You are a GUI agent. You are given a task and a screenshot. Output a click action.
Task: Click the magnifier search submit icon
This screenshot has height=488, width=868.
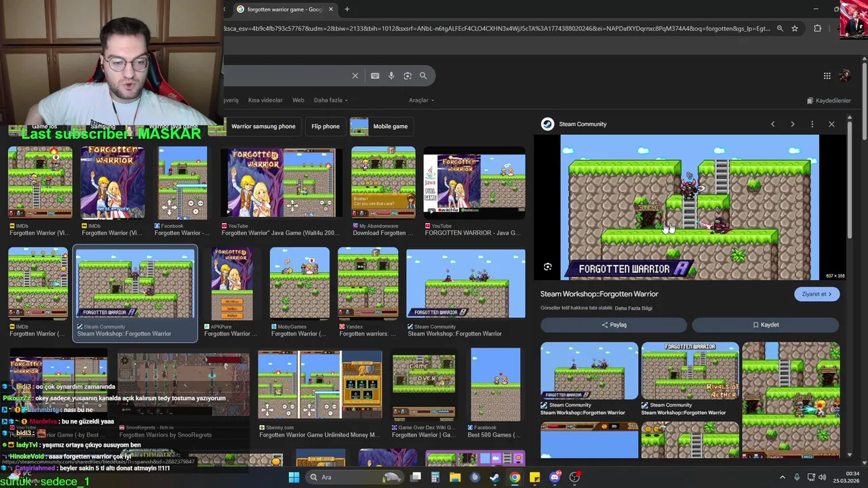pyautogui.click(x=423, y=76)
